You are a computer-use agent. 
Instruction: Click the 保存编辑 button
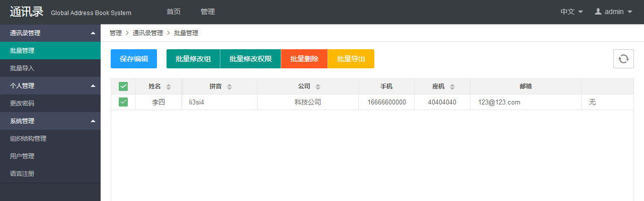coord(134,59)
